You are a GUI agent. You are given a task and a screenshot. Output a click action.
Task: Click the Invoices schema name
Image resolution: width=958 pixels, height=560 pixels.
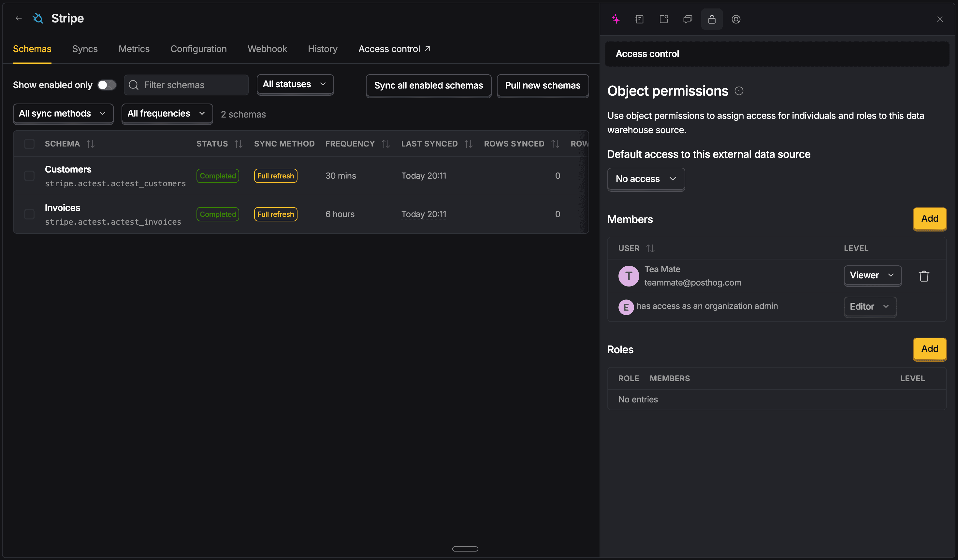[x=62, y=207]
